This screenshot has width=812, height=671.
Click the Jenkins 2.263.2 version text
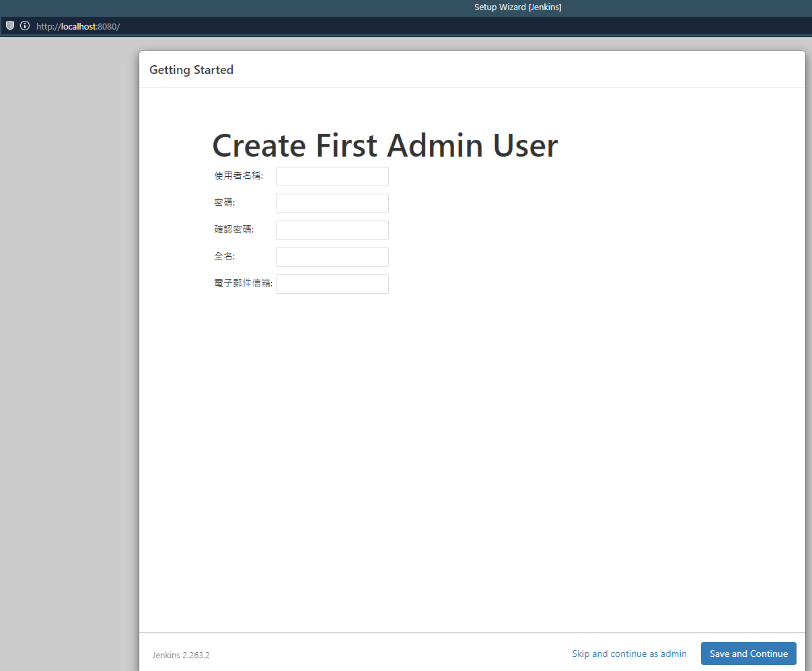(x=181, y=655)
